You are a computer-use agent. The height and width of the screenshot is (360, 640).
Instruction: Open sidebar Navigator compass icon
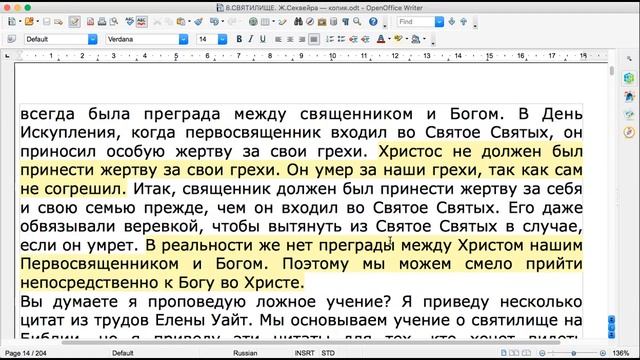[x=629, y=133]
